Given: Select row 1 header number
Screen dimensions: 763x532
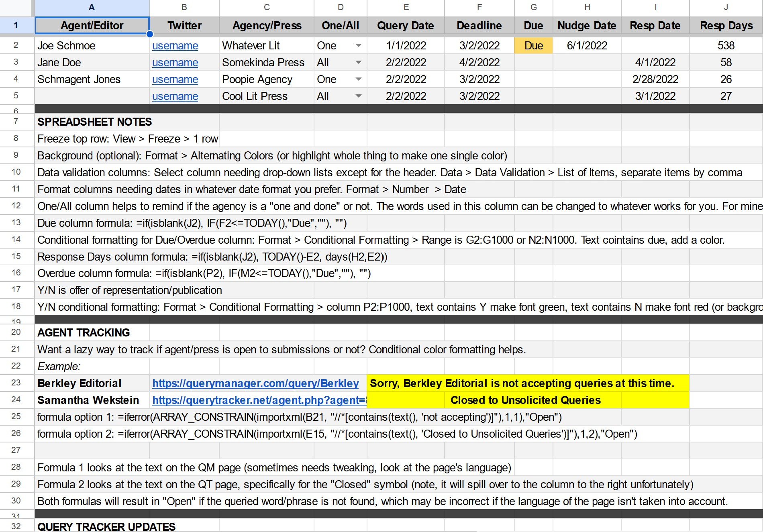Looking at the screenshot, I should (16, 25).
